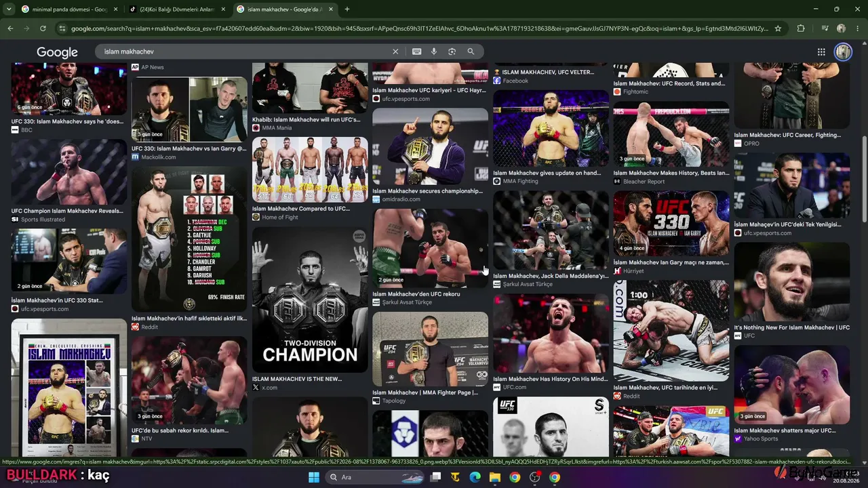
Task: Open the Chrome extensions menu
Action: pyautogui.click(x=801, y=28)
